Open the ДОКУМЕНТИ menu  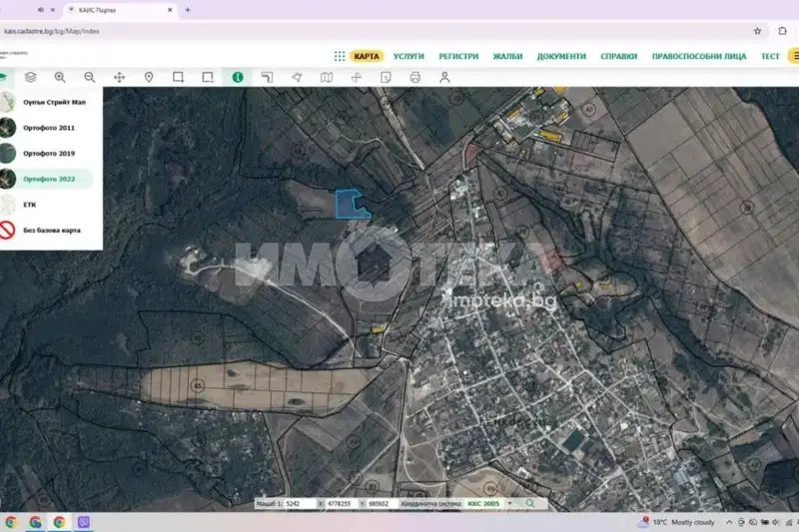(561, 56)
